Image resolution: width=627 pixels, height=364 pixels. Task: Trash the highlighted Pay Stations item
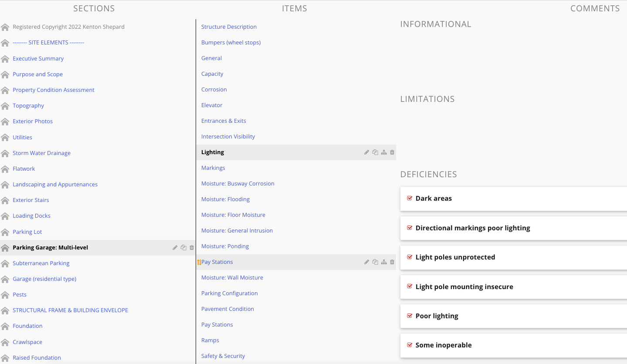(392, 262)
